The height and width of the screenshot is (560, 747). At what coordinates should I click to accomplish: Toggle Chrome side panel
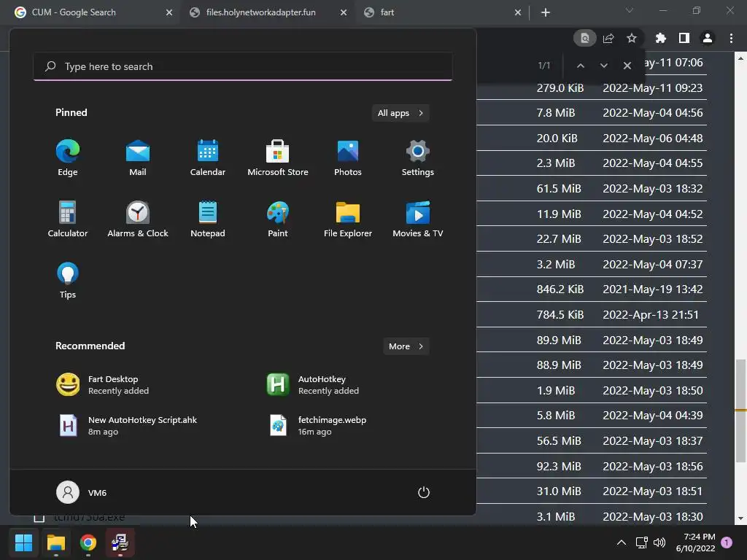coord(684,38)
